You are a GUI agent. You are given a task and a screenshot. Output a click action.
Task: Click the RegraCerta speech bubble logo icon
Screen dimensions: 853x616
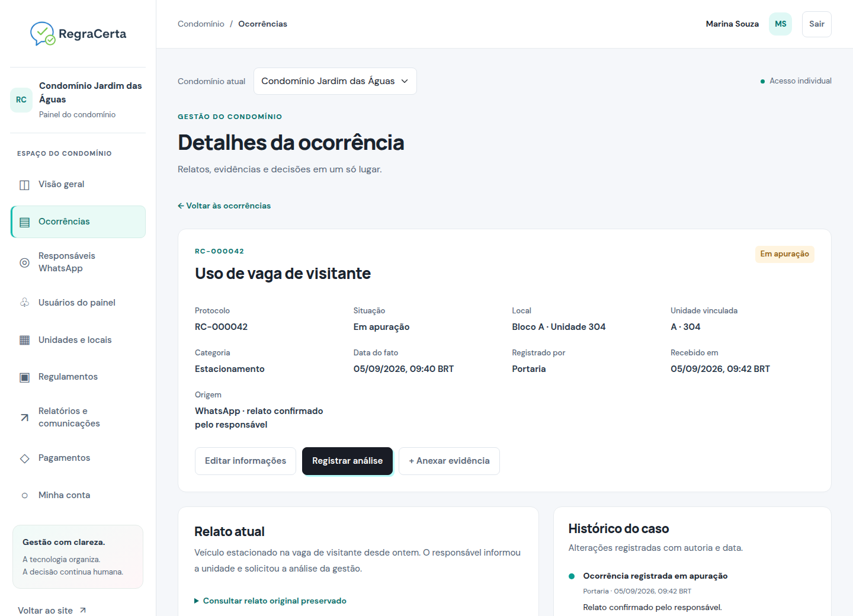[x=43, y=34]
